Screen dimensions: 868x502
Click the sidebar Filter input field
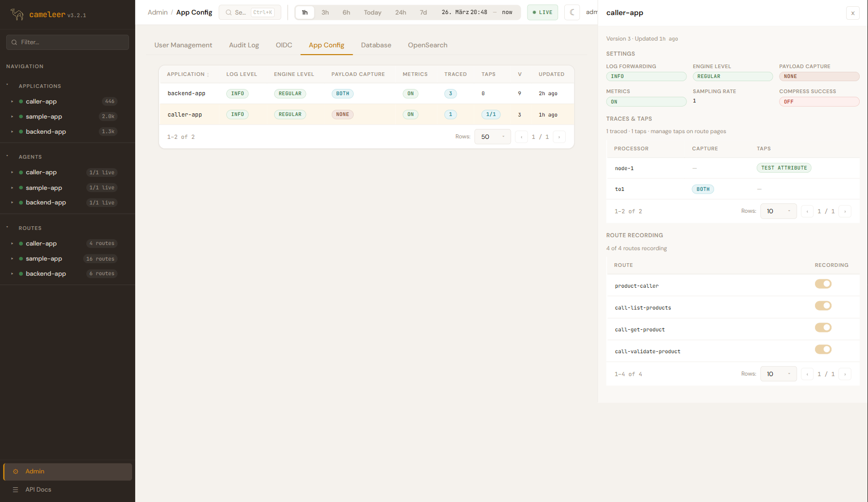click(70, 42)
